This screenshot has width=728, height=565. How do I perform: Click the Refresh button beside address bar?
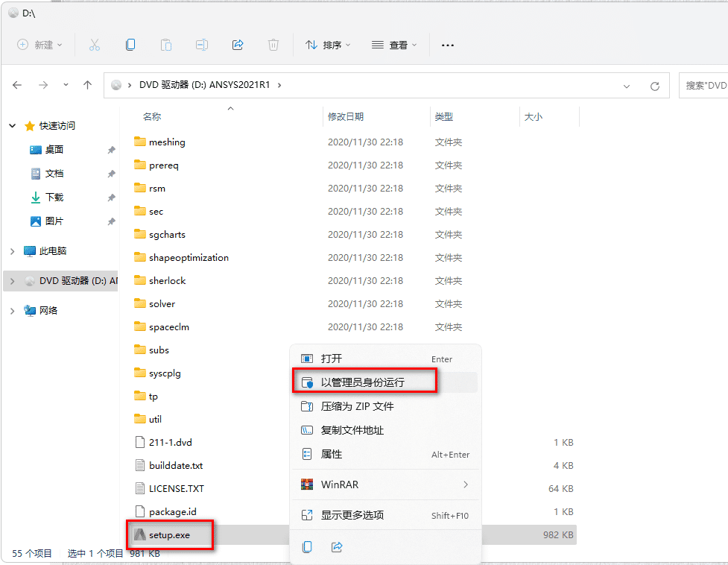pyautogui.click(x=655, y=86)
